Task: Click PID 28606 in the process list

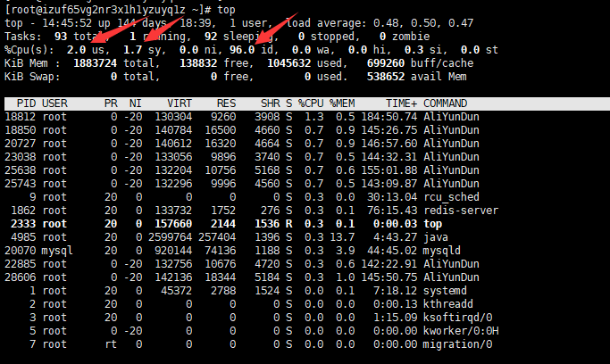Action: click(x=21, y=277)
